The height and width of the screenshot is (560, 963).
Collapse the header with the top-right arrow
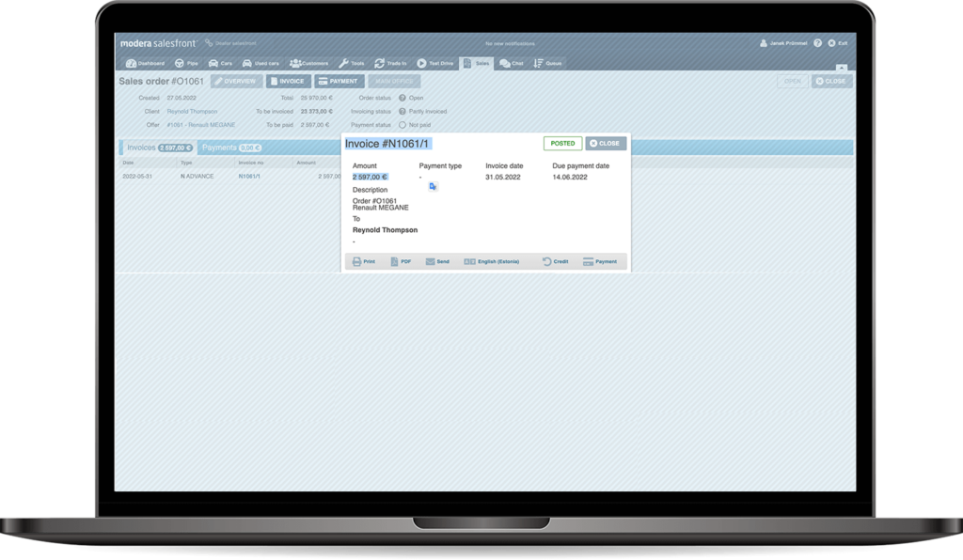pos(841,68)
